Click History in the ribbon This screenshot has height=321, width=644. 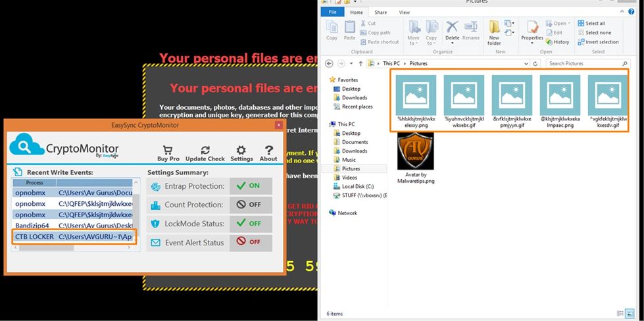point(557,42)
